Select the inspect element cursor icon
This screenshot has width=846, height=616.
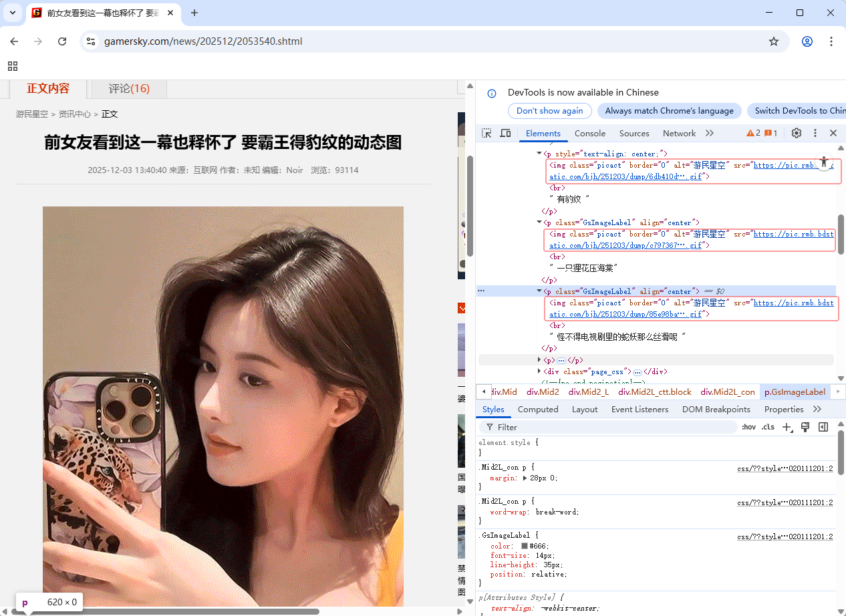[486, 133]
